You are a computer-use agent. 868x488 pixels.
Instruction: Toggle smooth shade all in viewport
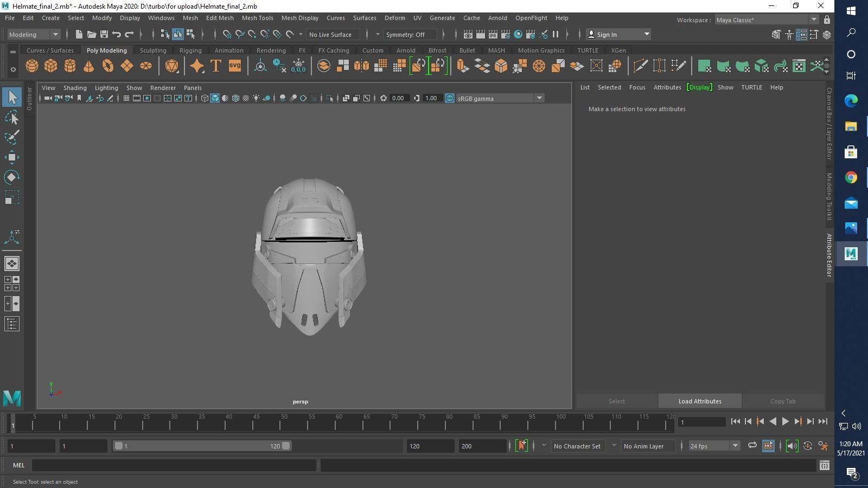215,98
